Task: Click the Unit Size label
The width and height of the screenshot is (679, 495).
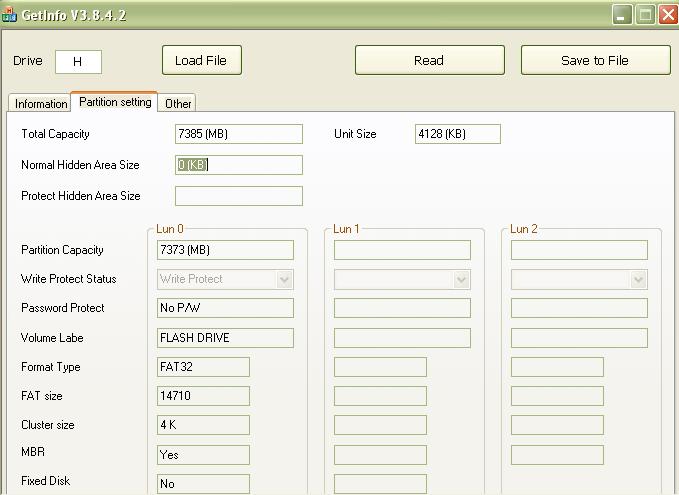Action: click(x=355, y=134)
